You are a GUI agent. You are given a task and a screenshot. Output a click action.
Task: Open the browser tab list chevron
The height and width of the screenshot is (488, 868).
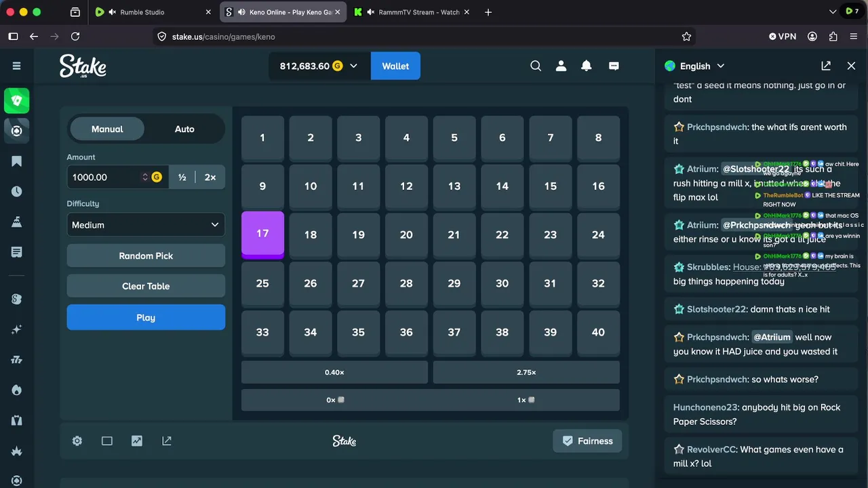pos(833,12)
